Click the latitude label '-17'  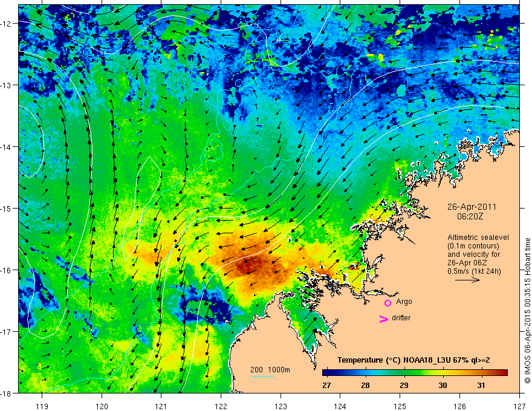pyautogui.click(x=7, y=332)
